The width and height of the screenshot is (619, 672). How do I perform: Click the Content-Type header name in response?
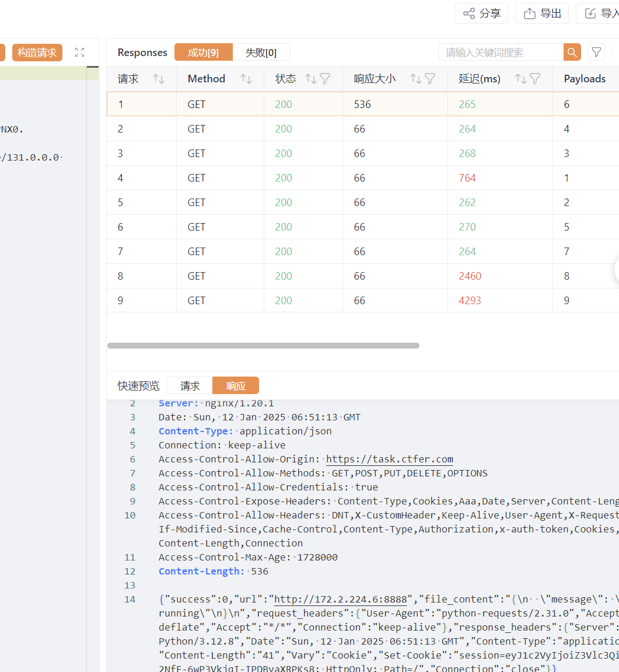click(196, 431)
